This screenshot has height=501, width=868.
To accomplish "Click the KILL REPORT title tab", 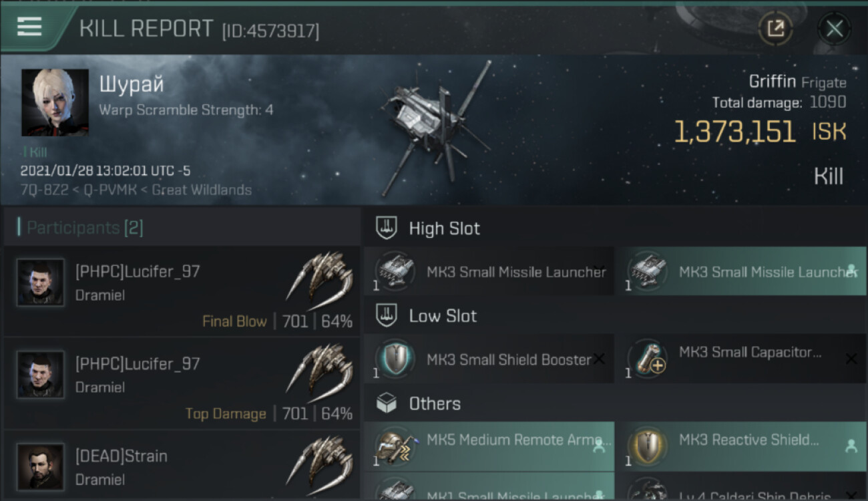I will pyautogui.click(x=146, y=29).
